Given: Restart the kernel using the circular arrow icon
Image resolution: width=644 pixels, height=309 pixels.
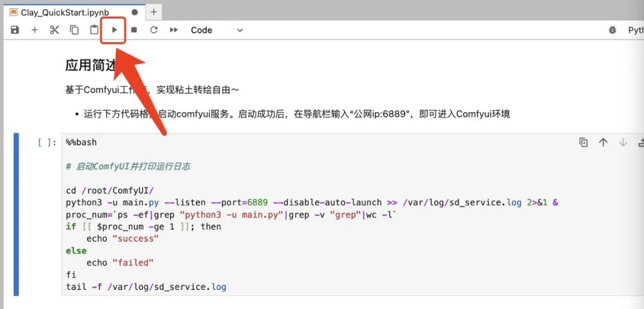Looking at the screenshot, I should pos(154,30).
